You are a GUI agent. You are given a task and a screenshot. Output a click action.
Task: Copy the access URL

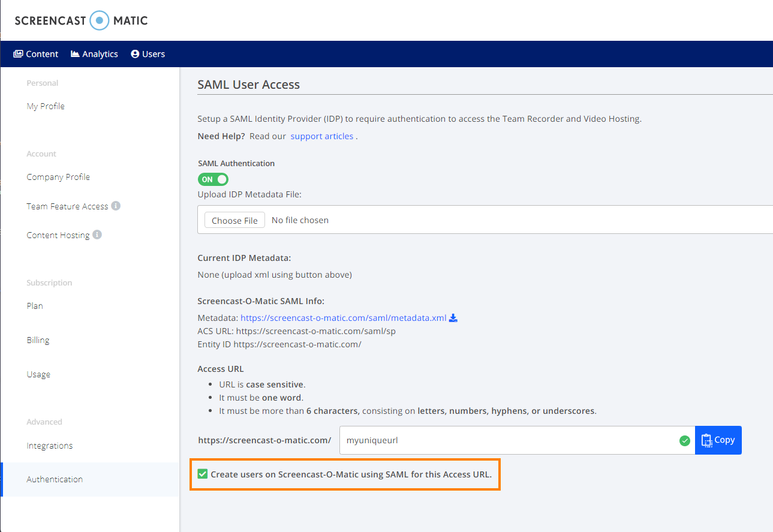tap(718, 440)
